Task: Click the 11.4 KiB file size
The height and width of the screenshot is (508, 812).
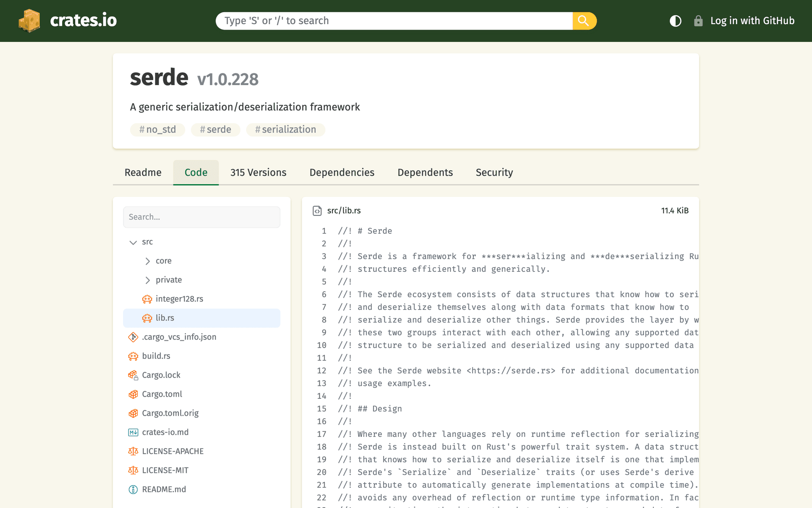Action: [675, 211]
